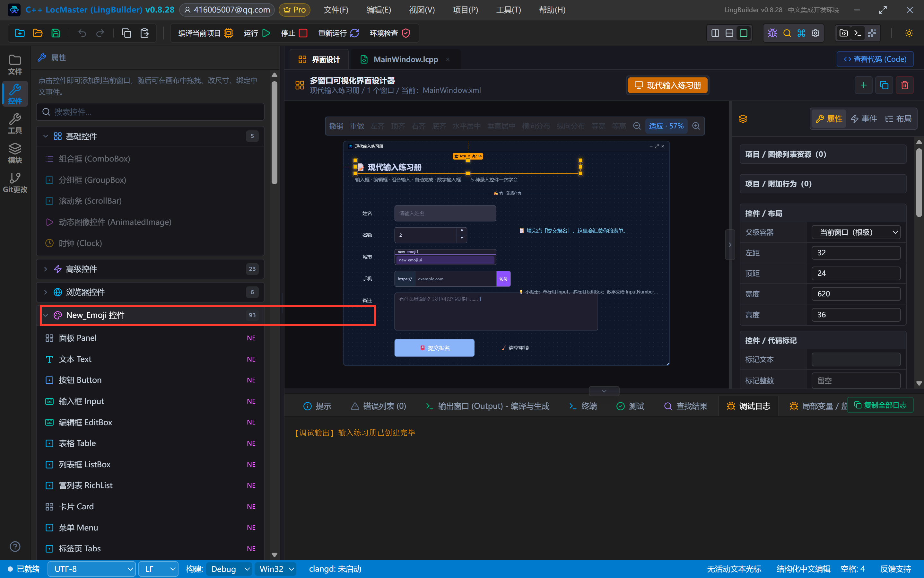Open the settings gear icon

[815, 33]
